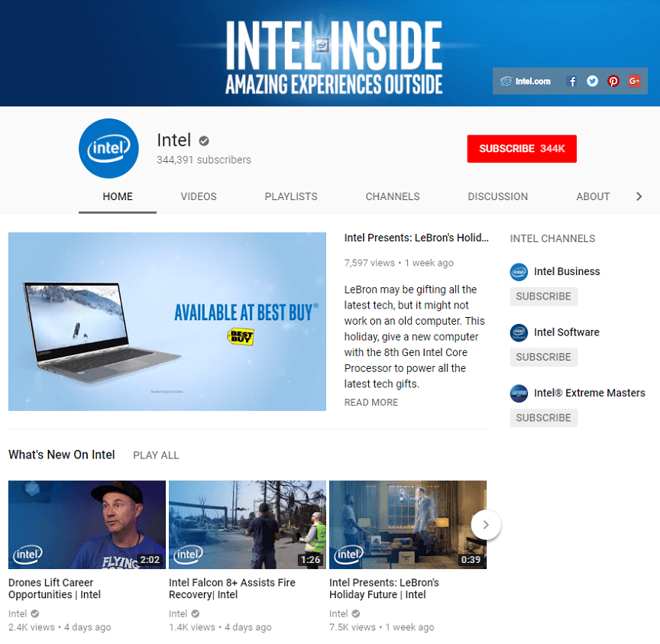Click PLAY ALL for What's New On Intel

pos(156,455)
